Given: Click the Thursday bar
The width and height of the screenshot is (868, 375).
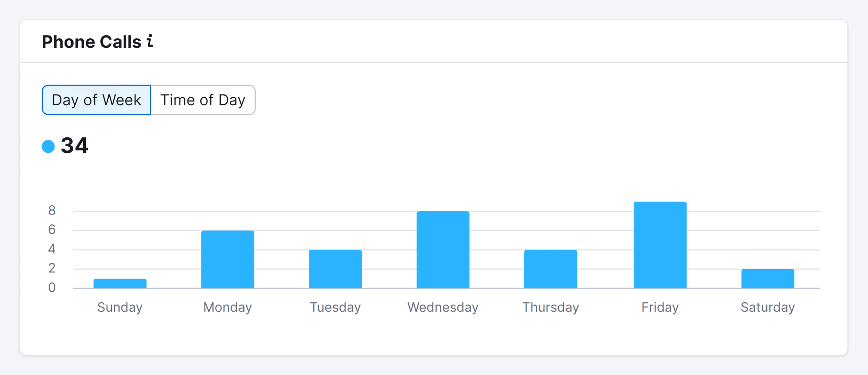Looking at the screenshot, I should [x=550, y=269].
